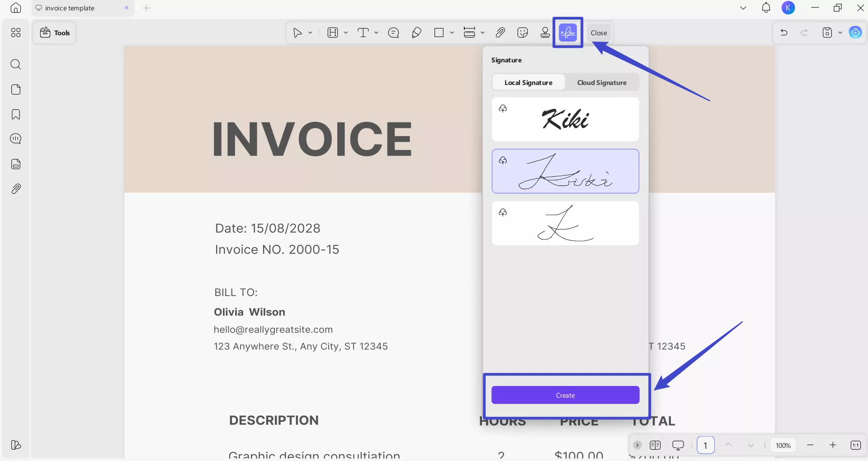Open the Sticker annotation tool
Viewport: 868px width, 461px height.
pyautogui.click(x=522, y=32)
